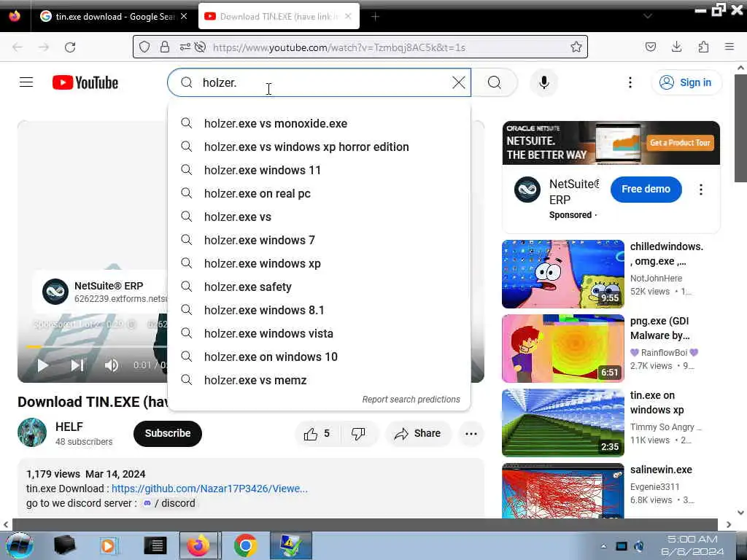Open the discord server link
The image size is (747, 560).
click(169, 503)
